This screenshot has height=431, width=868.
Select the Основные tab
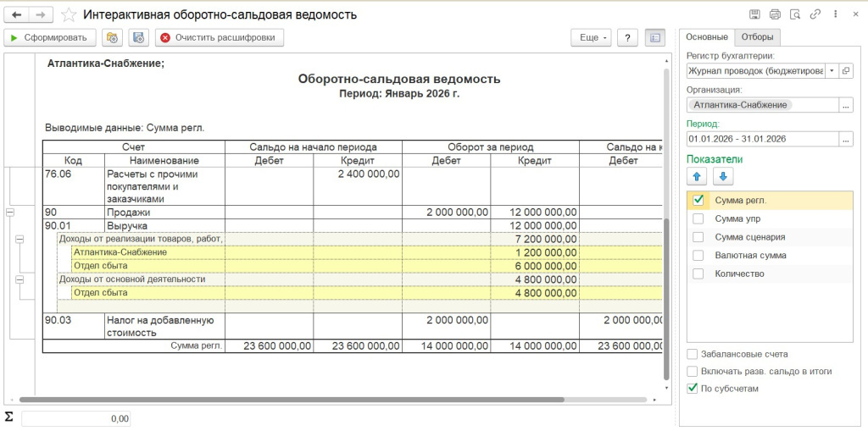click(707, 36)
